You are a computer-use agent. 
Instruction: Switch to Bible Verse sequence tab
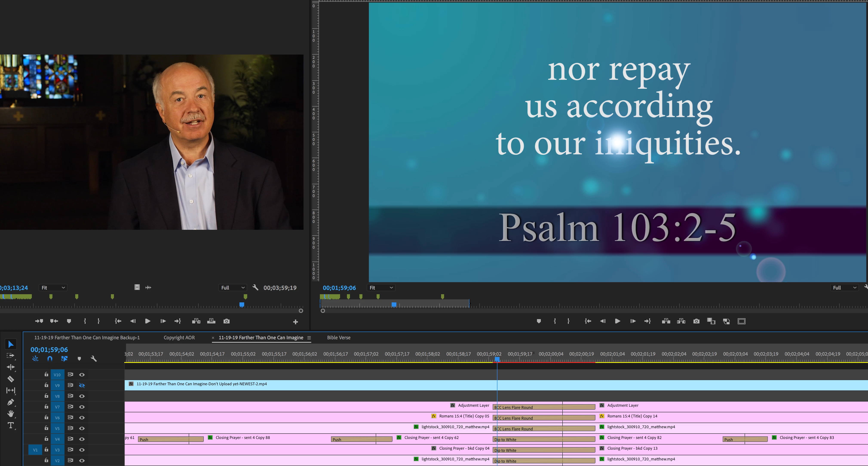[339, 337]
